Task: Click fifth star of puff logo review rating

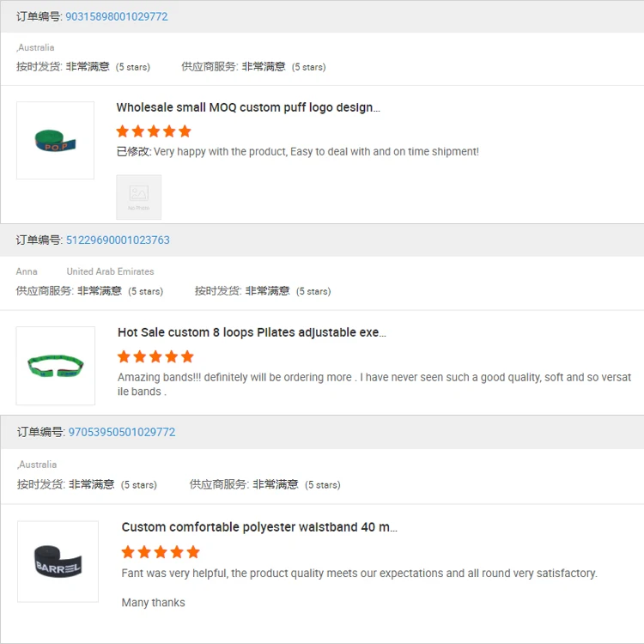Action: 185,131
